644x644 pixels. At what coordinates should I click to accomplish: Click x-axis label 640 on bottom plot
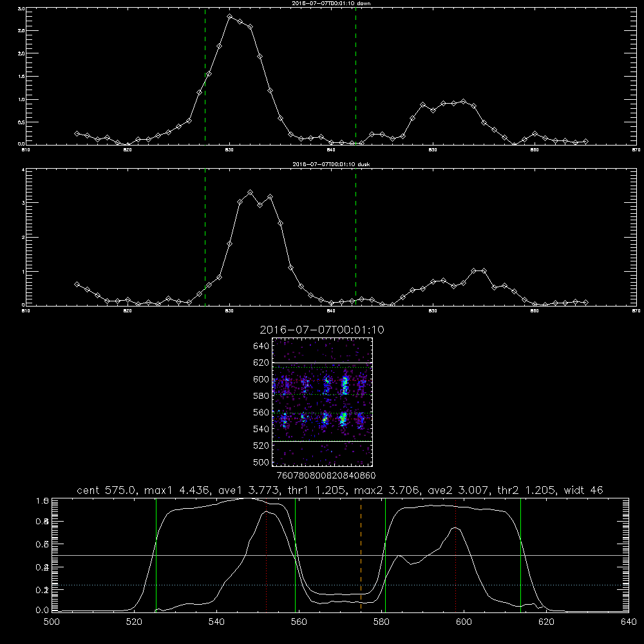click(x=629, y=622)
